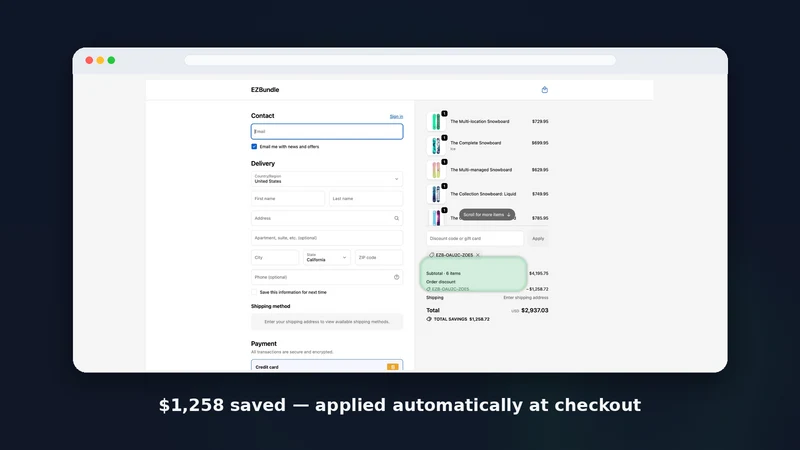
Task: Click the $749.95 price
Action: pos(540,194)
